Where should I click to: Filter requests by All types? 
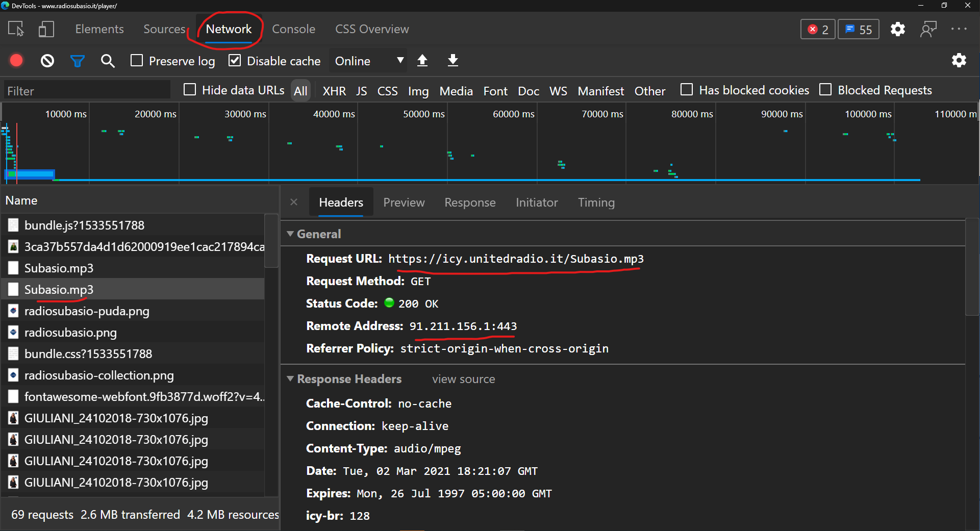(300, 91)
